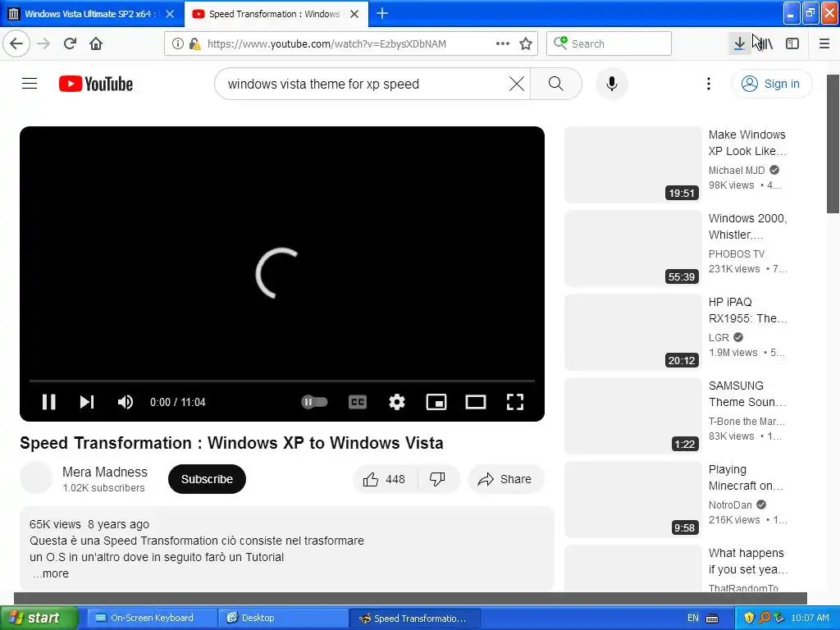Open the 9:58 video thumbnail

point(632,500)
